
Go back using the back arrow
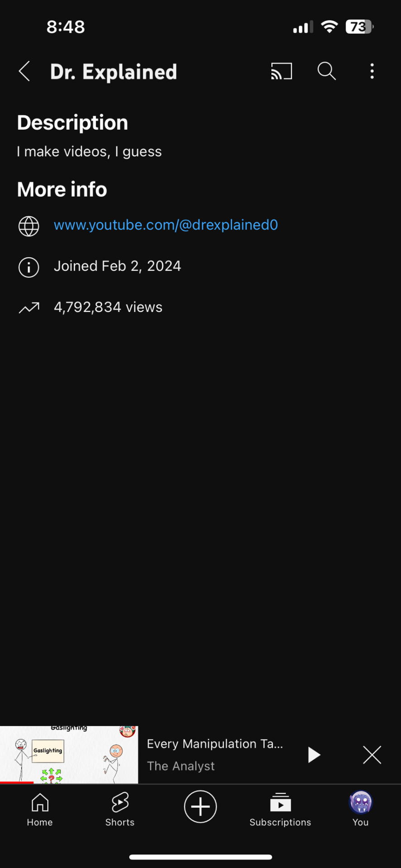24,71
